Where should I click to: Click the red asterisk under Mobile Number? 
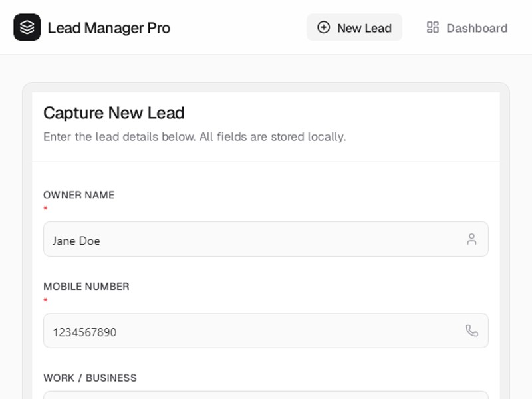pos(45,301)
